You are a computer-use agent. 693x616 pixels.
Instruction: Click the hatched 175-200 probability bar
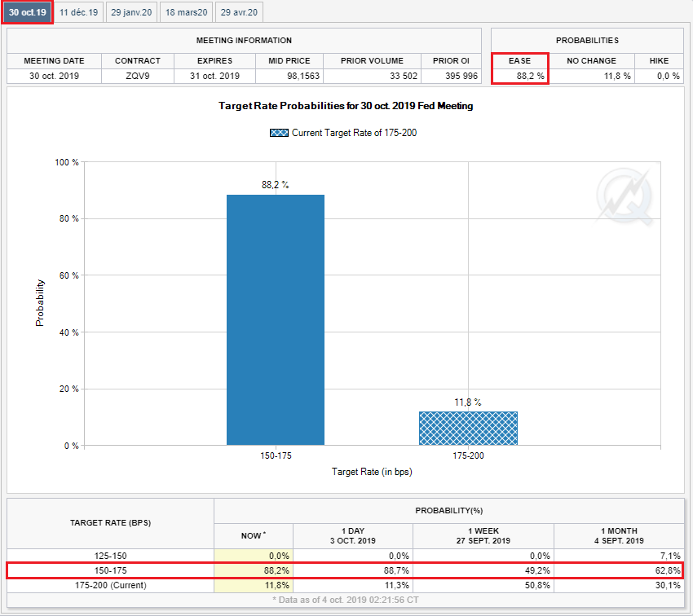point(468,428)
